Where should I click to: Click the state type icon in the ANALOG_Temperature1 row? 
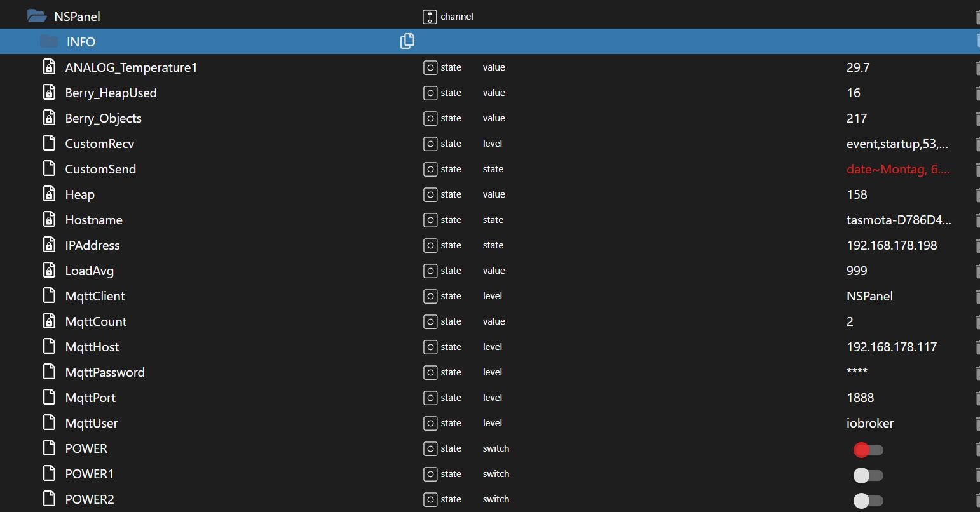pyautogui.click(x=430, y=67)
